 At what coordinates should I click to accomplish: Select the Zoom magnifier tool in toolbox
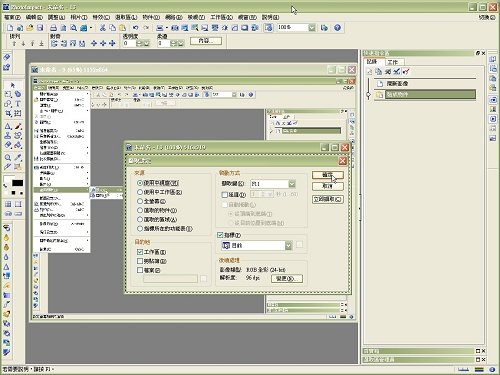pos(8,158)
